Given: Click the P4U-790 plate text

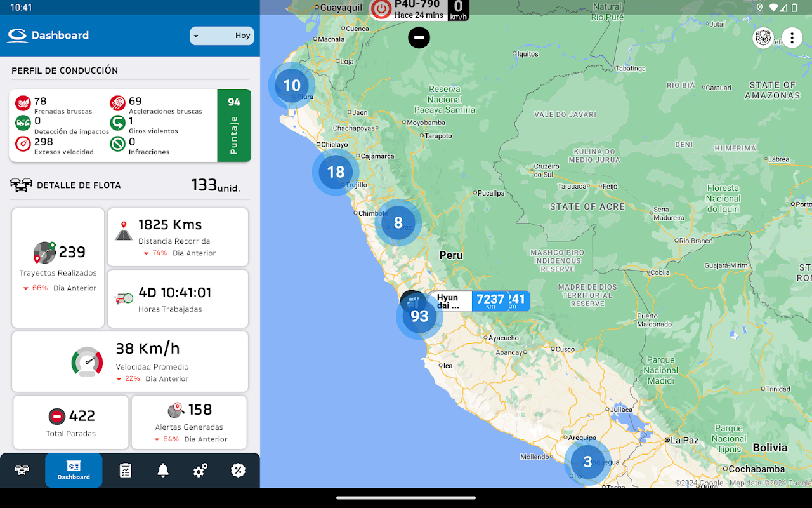Looking at the screenshot, I should (x=417, y=4).
